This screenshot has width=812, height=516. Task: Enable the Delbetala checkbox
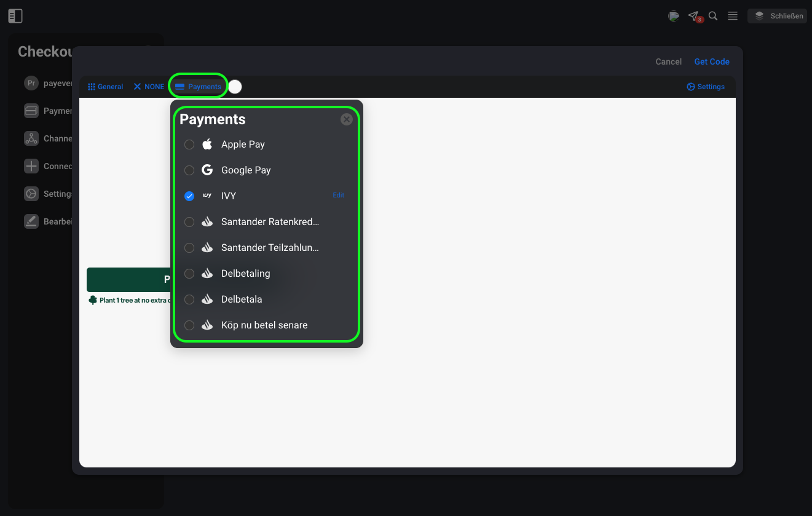coord(189,300)
